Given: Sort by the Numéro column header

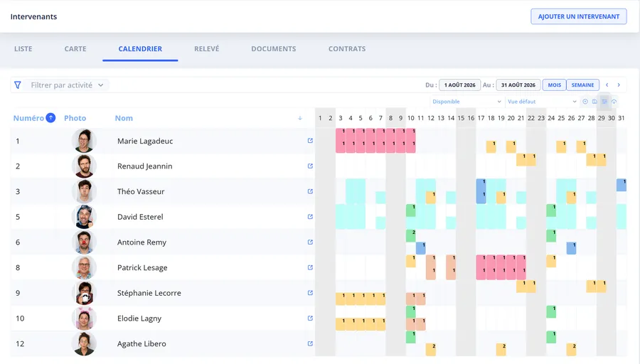Looking at the screenshot, I should click(x=28, y=118).
